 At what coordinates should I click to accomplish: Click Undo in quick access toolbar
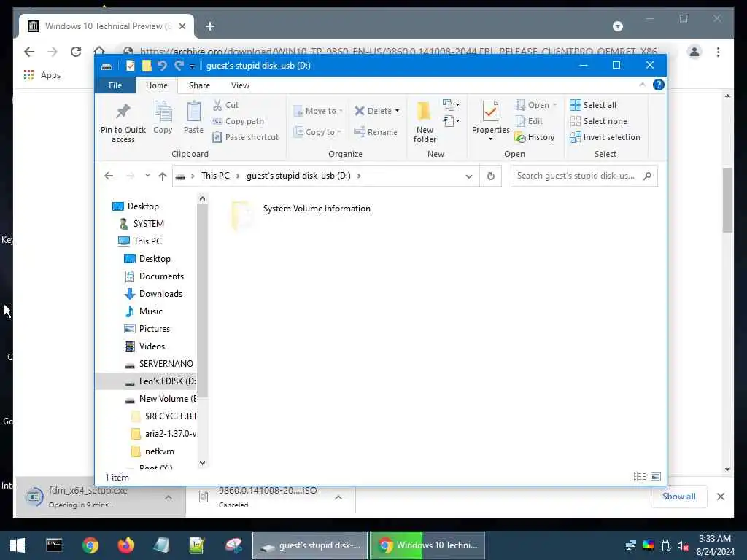point(162,65)
